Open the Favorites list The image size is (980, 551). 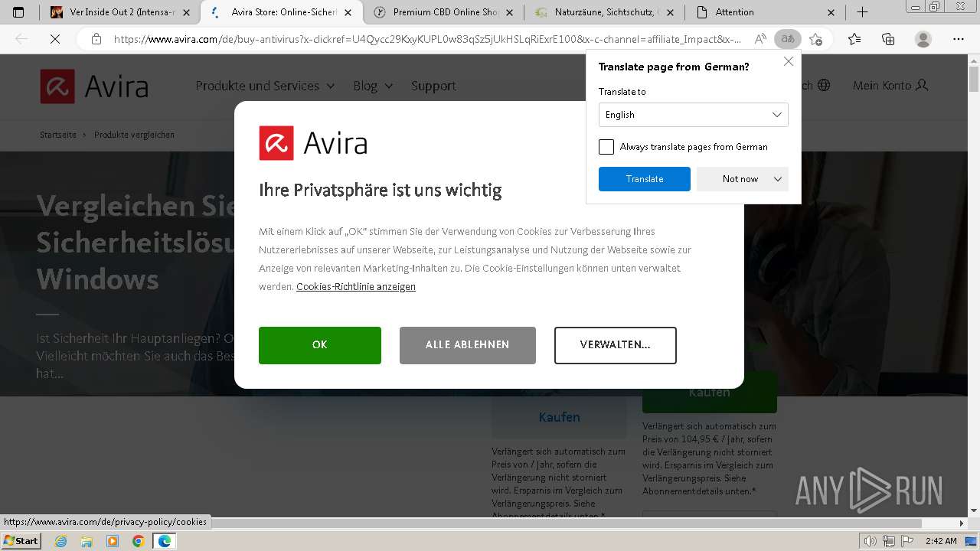tap(854, 39)
